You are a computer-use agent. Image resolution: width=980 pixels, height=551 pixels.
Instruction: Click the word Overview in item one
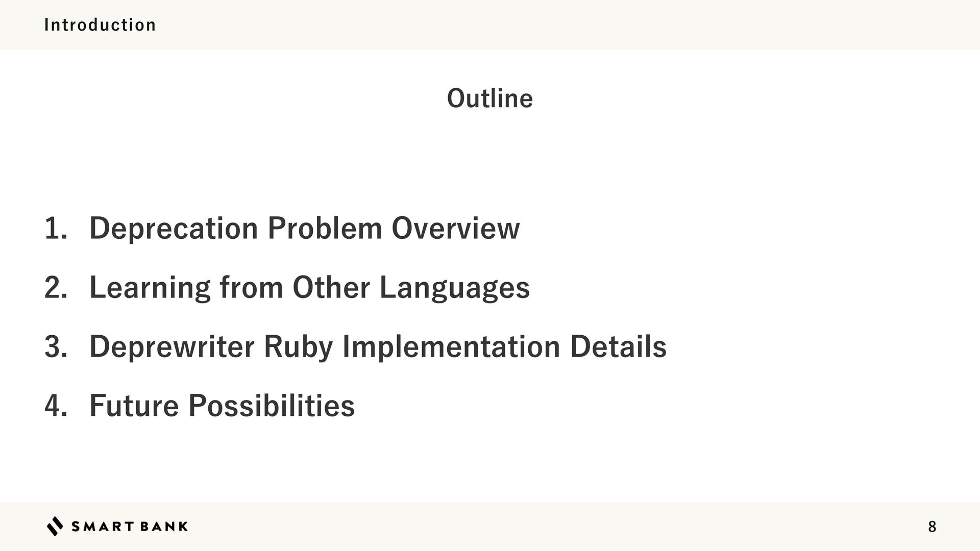pyautogui.click(x=455, y=228)
